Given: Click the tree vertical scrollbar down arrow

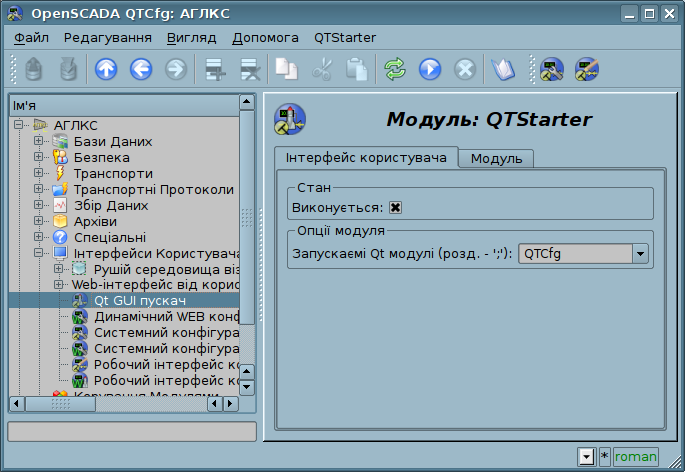Looking at the screenshot, I should pyautogui.click(x=247, y=387).
